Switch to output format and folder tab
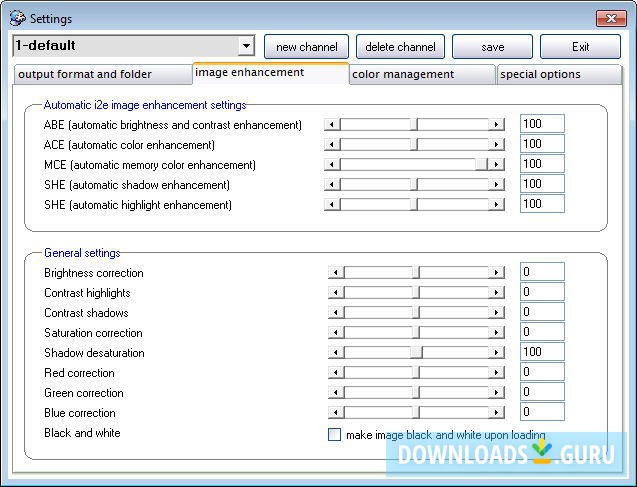This screenshot has width=637, height=487. [103, 74]
